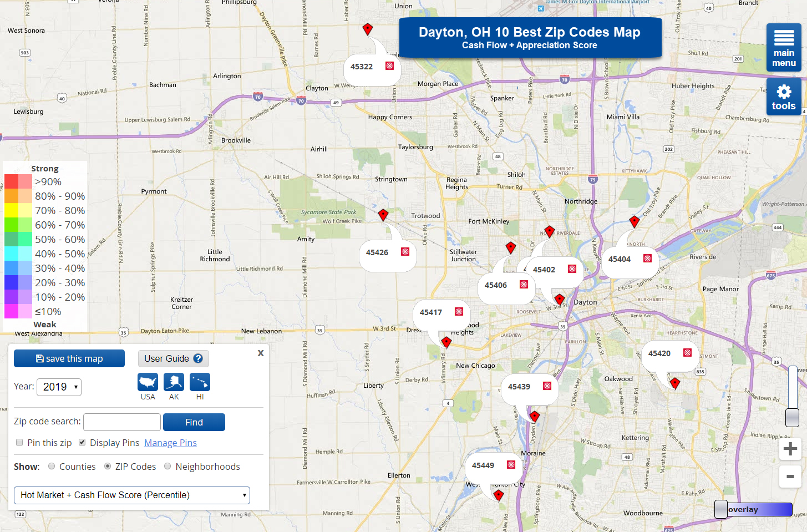The width and height of the screenshot is (807, 532).
Task: Click the red pin below 45420
Action: [x=675, y=383]
